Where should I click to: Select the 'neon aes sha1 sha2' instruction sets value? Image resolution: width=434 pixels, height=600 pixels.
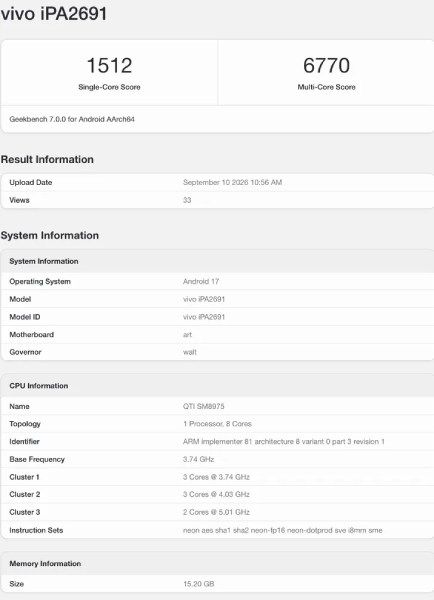pos(282,530)
